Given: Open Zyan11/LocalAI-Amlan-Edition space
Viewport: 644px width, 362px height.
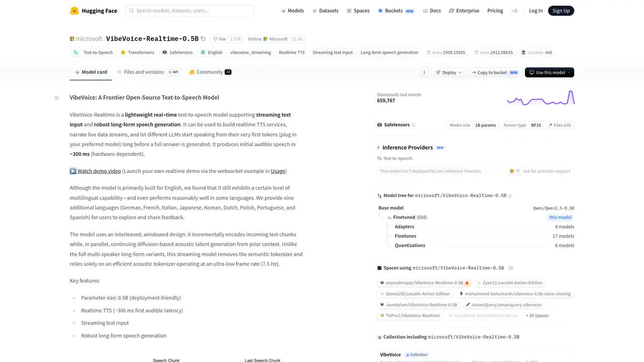Looking at the screenshot, I should pos(510,283).
